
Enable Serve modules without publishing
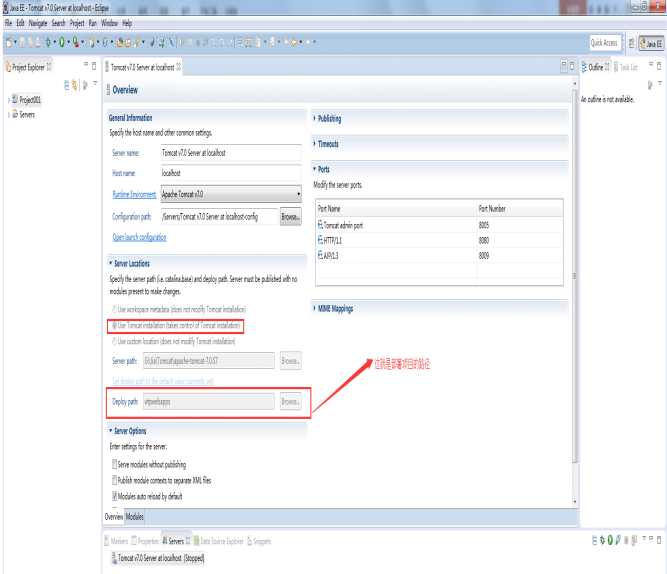pos(114,464)
